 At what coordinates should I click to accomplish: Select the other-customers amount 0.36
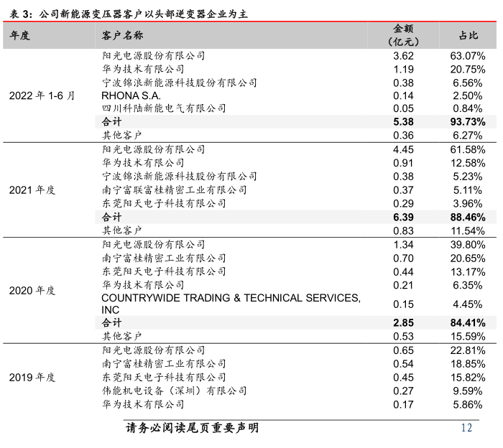click(x=403, y=135)
